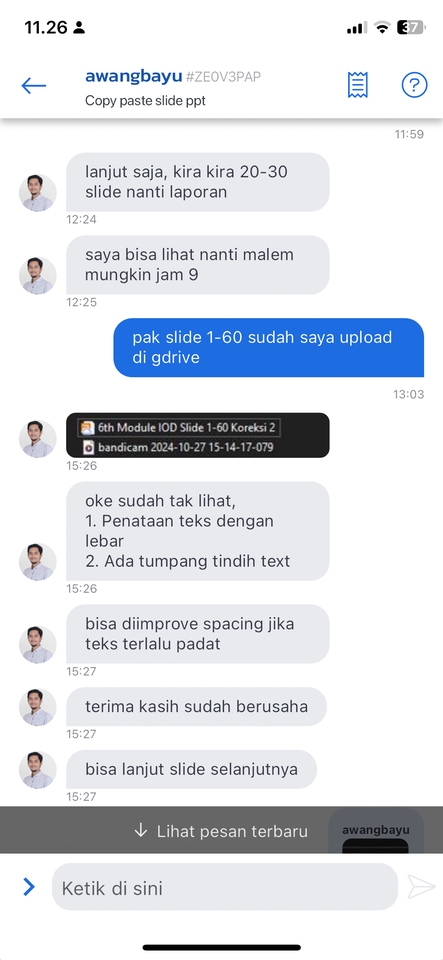Select 'bisa diimprove spacing' message bubble
Image resolution: width=443 pixels, height=960 pixels.
tap(198, 634)
